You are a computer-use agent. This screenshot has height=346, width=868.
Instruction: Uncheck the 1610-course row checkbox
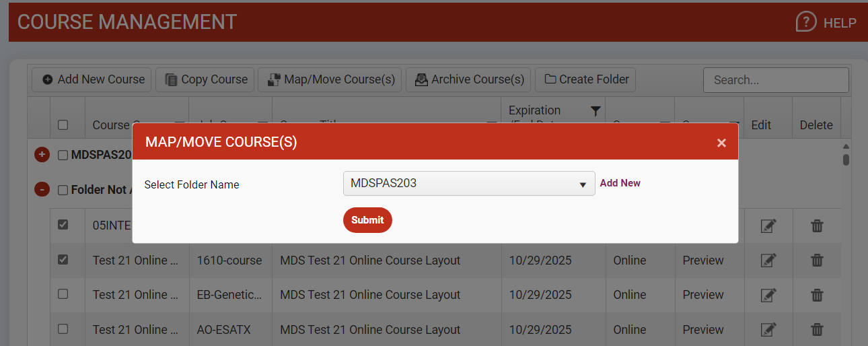click(63, 260)
